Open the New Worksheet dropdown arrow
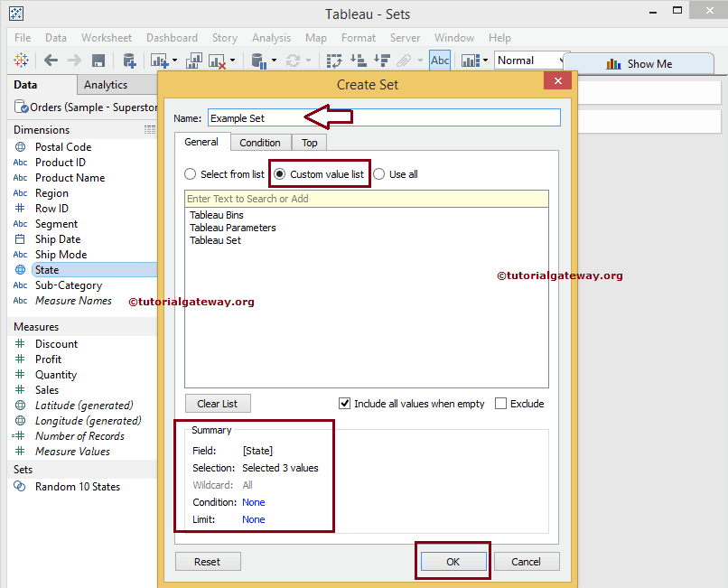Image resolution: width=728 pixels, height=588 pixels. click(x=174, y=61)
